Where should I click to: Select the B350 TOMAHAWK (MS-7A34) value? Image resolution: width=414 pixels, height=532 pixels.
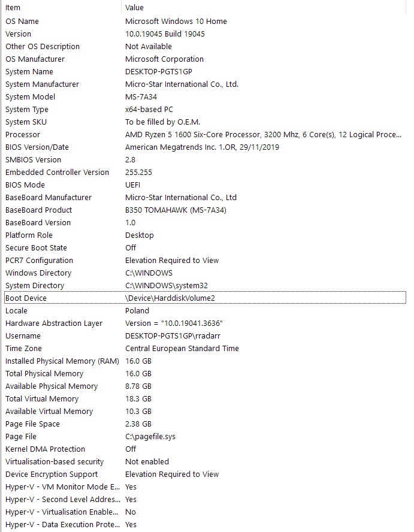176,210
